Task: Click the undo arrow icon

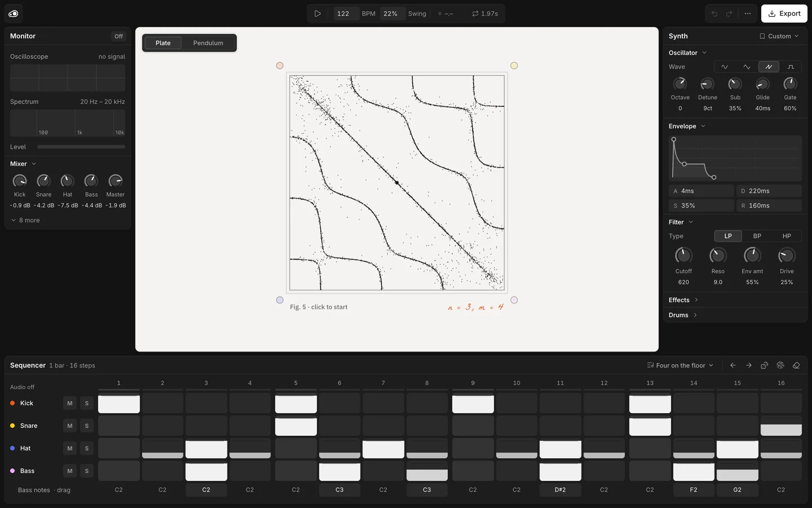Action: (714, 14)
